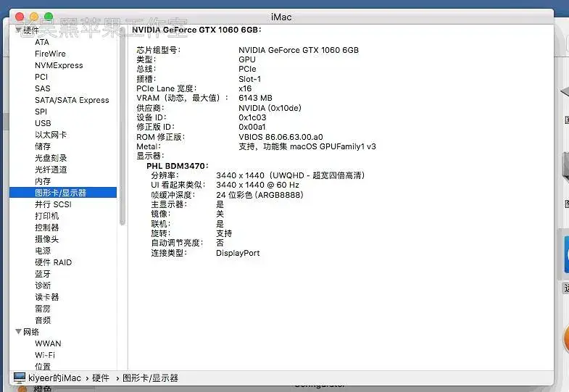The width and height of the screenshot is (569, 392).
Task: Click the Slot-1 value
Action: pyautogui.click(x=249, y=79)
